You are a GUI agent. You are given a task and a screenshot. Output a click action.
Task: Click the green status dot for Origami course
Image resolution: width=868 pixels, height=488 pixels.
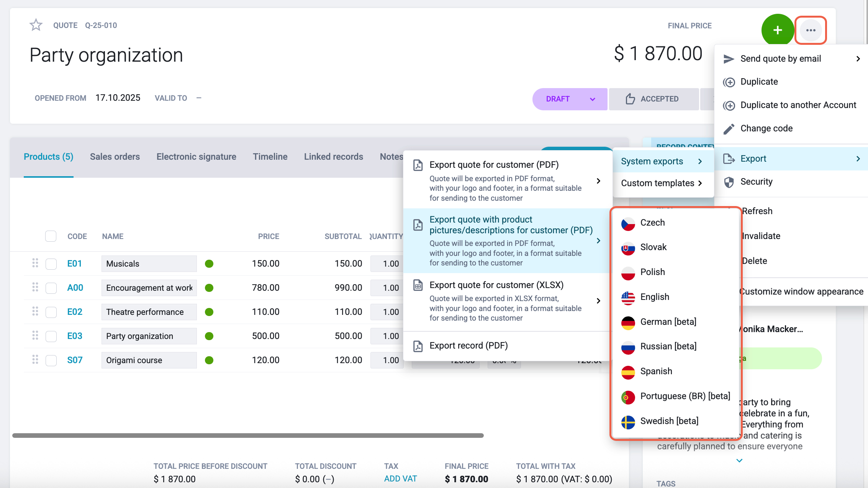(209, 360)
